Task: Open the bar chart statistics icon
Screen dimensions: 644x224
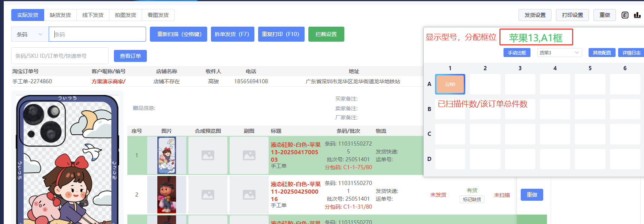Action: [x=637, y=15]
